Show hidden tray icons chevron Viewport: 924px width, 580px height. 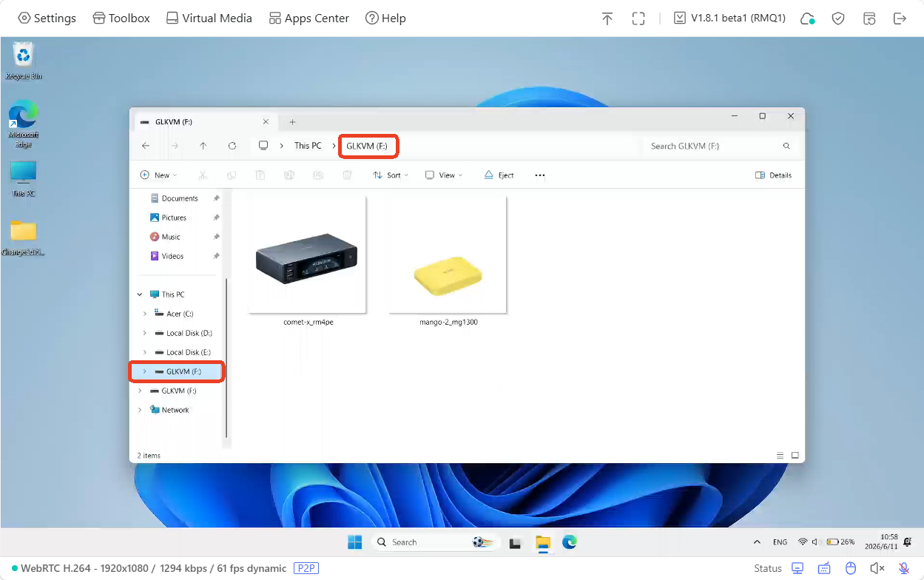point(757,542)
